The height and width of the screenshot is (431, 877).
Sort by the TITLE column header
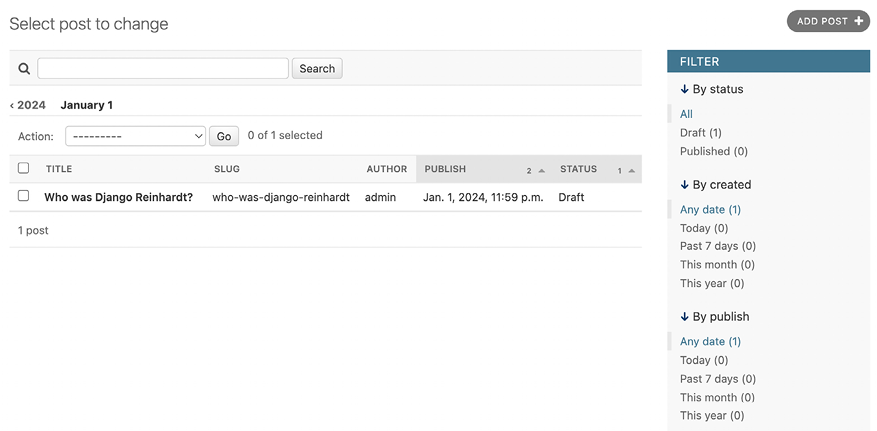(59, 169)
